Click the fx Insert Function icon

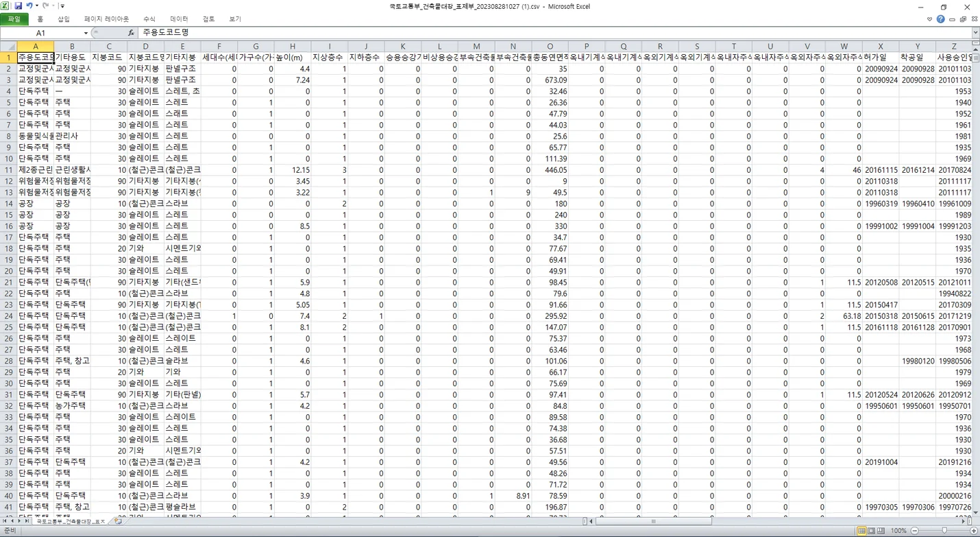coord(131,33)
